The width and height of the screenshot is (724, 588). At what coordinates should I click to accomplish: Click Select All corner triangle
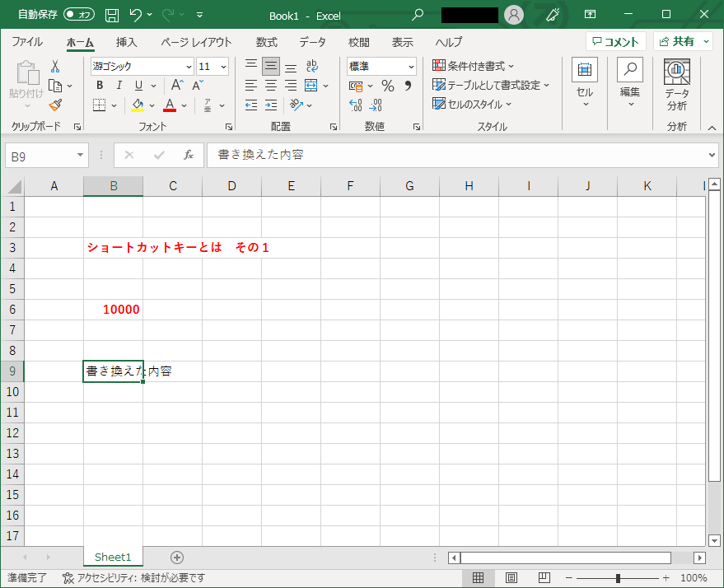(x=14, y=186)
